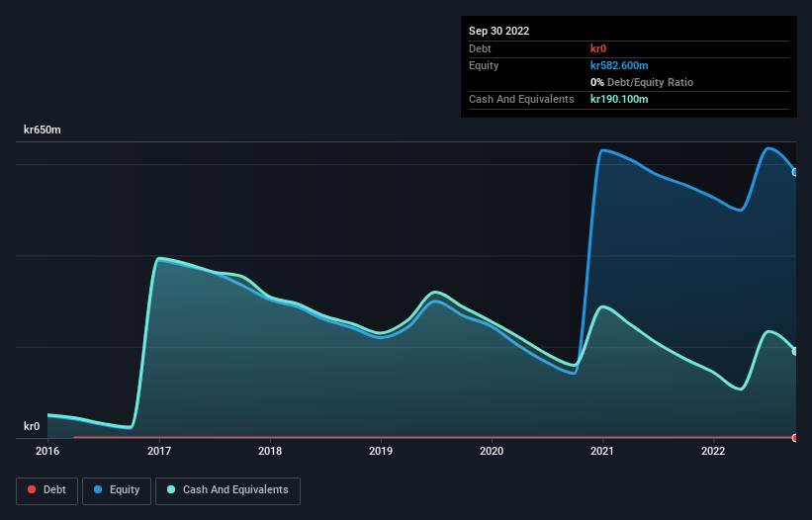The width and height of the screenshot is (812, 520).
Task: Toggle Cash And Equivalents legend button
Action: pyautogui.click(x=227, y=490)
